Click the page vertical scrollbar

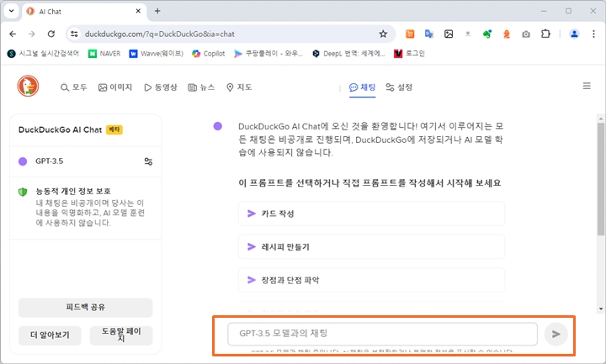601,179
